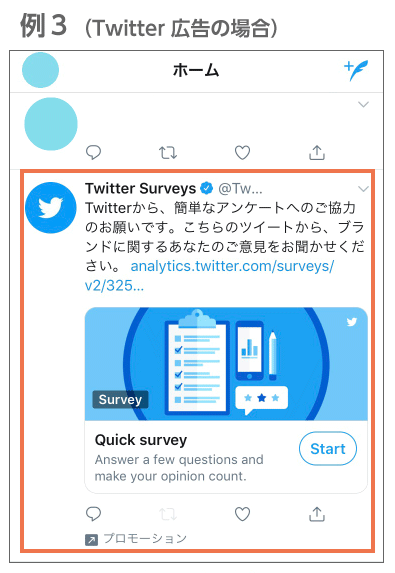Like the first tweet with heart icon
Image resolution: width=395 pixels, height=573 pixels.
[x=242, y=152]
